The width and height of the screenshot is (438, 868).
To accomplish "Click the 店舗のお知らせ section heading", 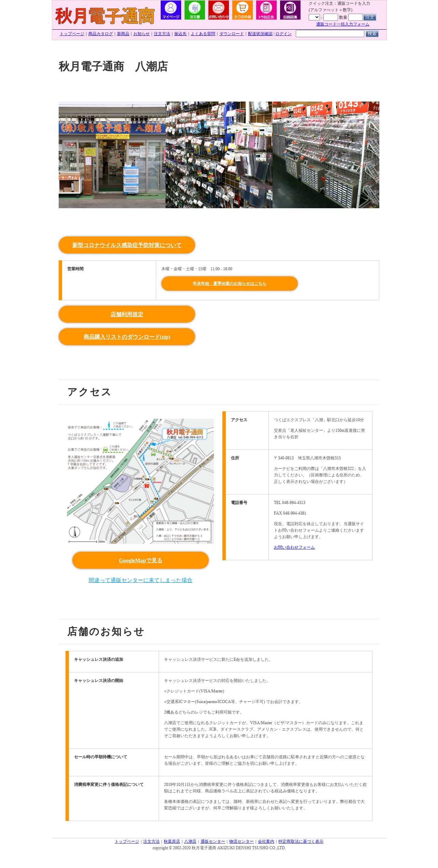I will pyautogui.click(x=105, y=631).
